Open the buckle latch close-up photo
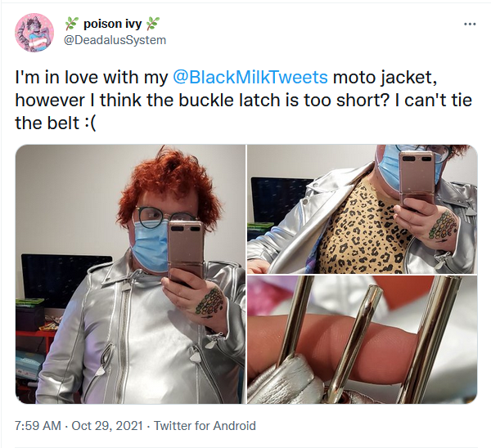The image size is (491, 448). click(x=363, y=339)
